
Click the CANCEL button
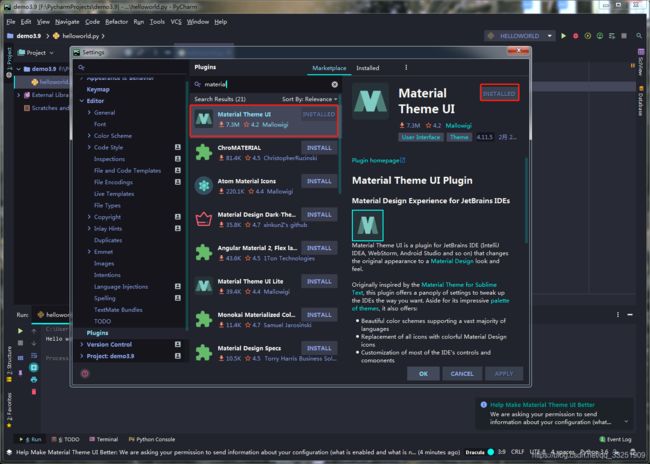462,374
